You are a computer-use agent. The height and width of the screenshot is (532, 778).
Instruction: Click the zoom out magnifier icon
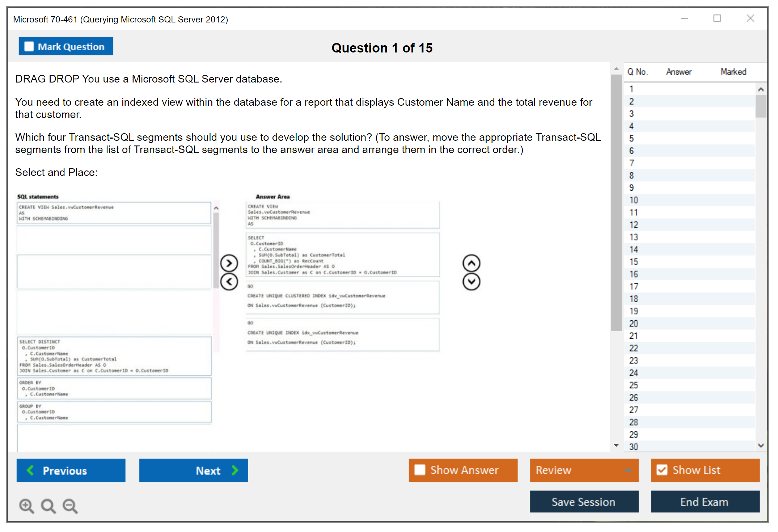click(x=70, y=506)
